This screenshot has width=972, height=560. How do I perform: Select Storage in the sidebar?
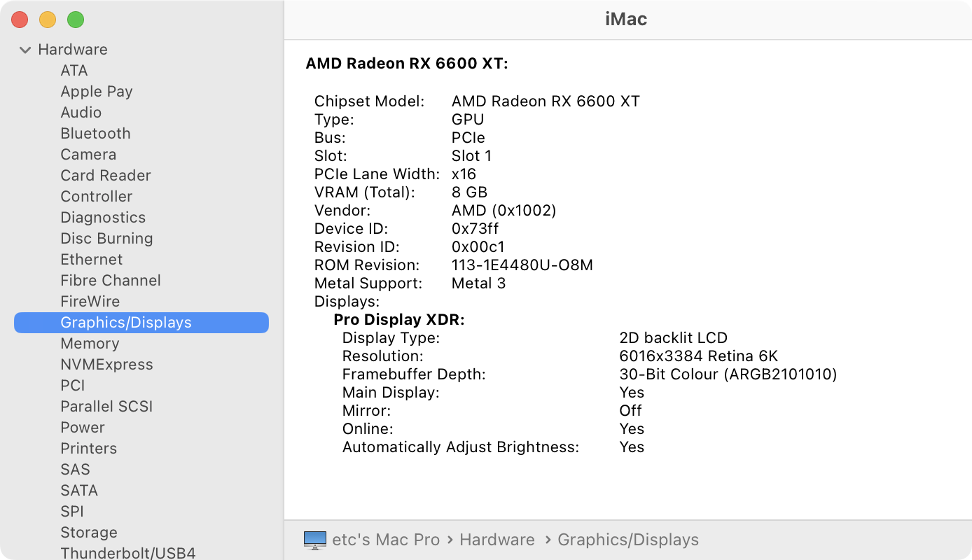(88, 533)
